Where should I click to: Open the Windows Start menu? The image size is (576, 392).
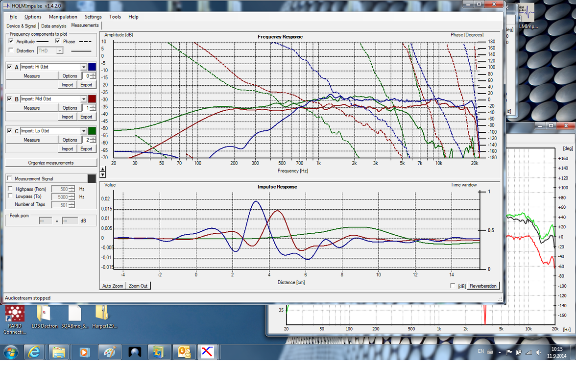11,352
